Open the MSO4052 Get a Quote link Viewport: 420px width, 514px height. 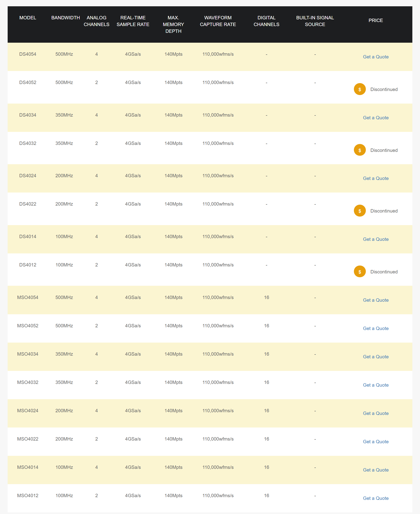point(375,328)
